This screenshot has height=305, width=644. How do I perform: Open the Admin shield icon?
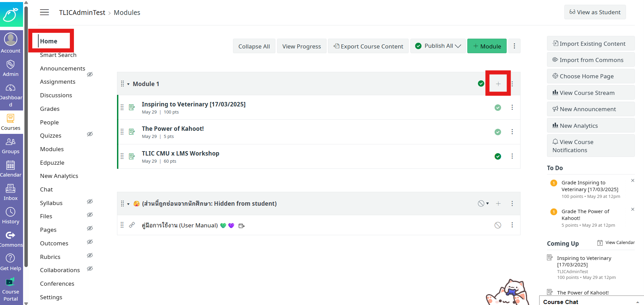click(x=11, y=65)
